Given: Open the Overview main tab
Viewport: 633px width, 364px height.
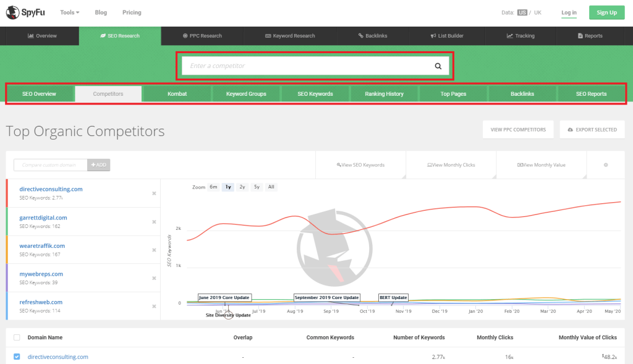Looking at the screenshot, I should (42, 36).
